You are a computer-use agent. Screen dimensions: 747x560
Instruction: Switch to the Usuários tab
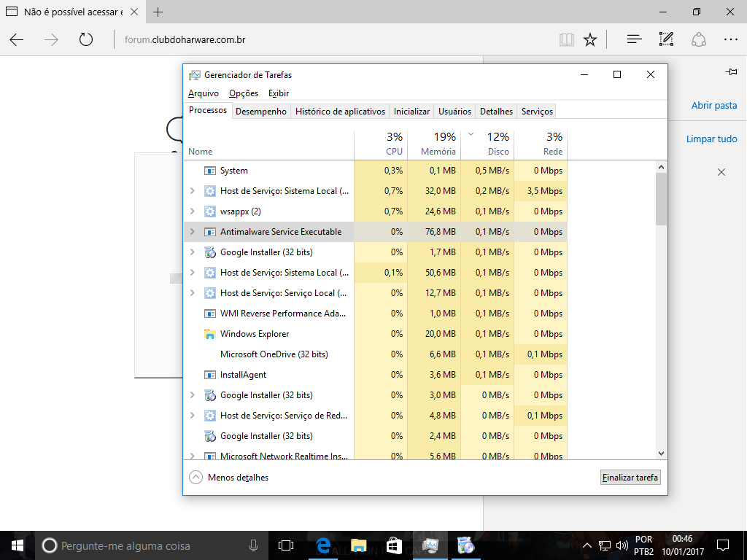coord(454,112)
